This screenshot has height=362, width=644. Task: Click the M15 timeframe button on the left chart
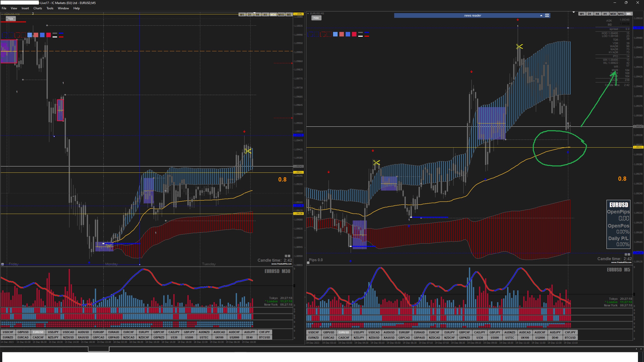click(281, 15)
